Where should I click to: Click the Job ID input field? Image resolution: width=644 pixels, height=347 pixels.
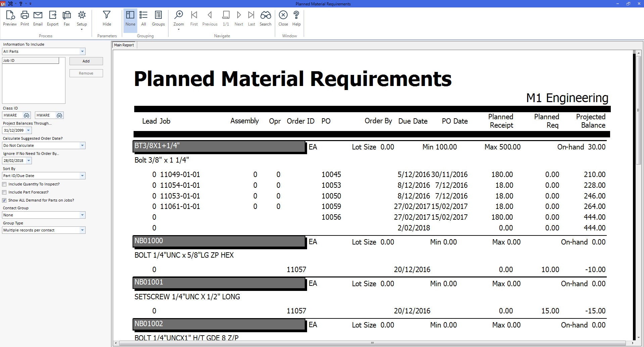pos(31,60)
